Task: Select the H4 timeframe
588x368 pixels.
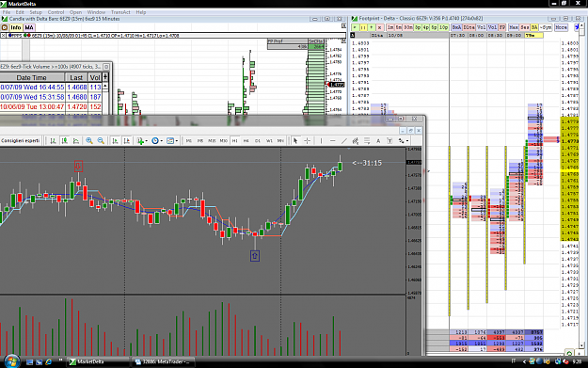Action: [x=246, y=140]
